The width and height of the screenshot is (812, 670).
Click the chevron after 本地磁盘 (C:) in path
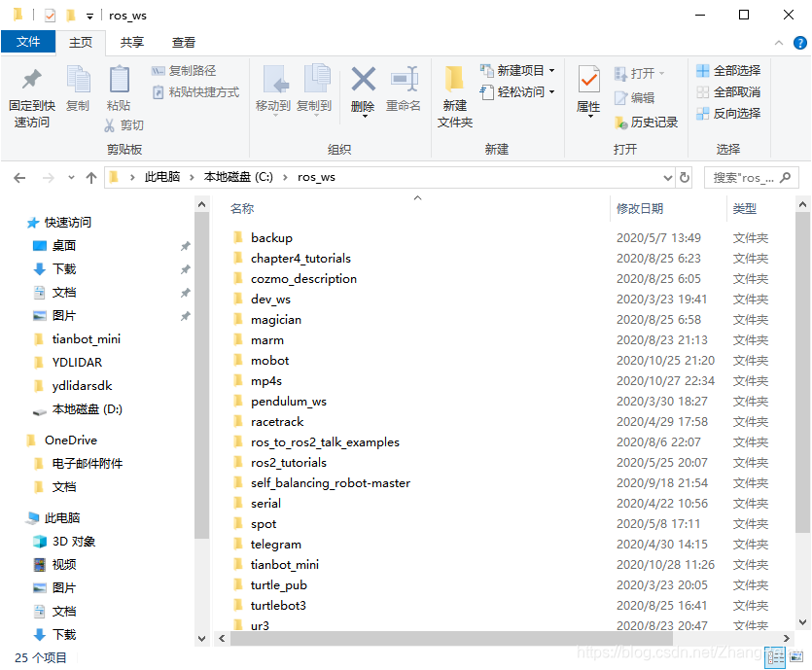(285, 178)
